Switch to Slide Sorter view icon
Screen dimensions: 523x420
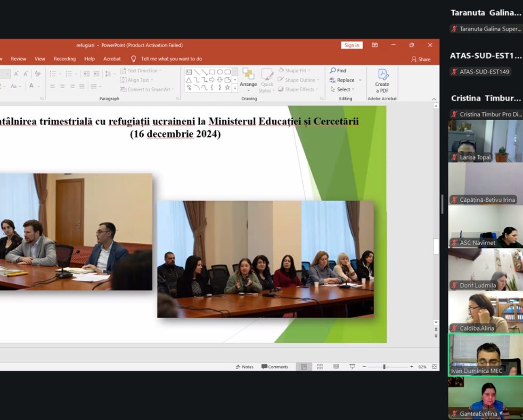click(x=320, y=367)
